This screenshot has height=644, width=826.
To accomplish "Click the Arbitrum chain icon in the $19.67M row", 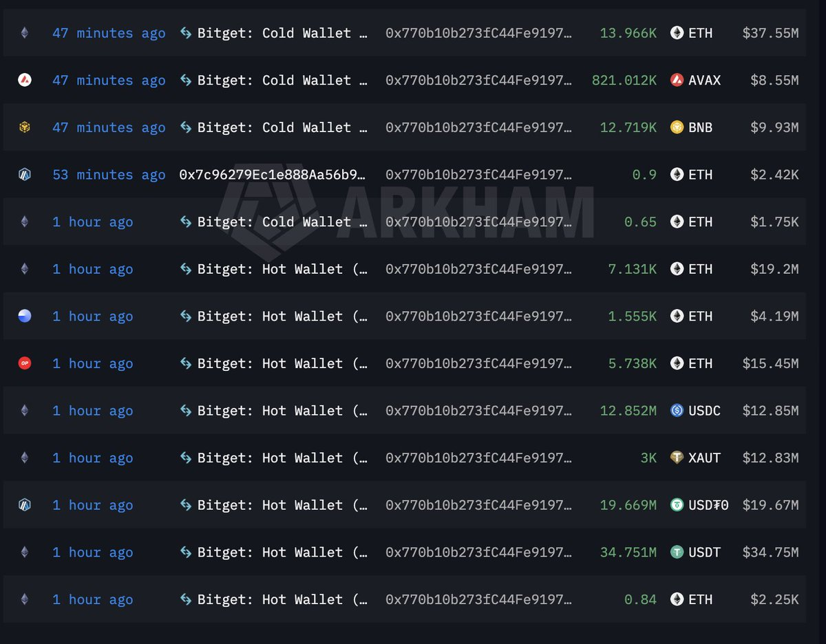I will 25,505.
